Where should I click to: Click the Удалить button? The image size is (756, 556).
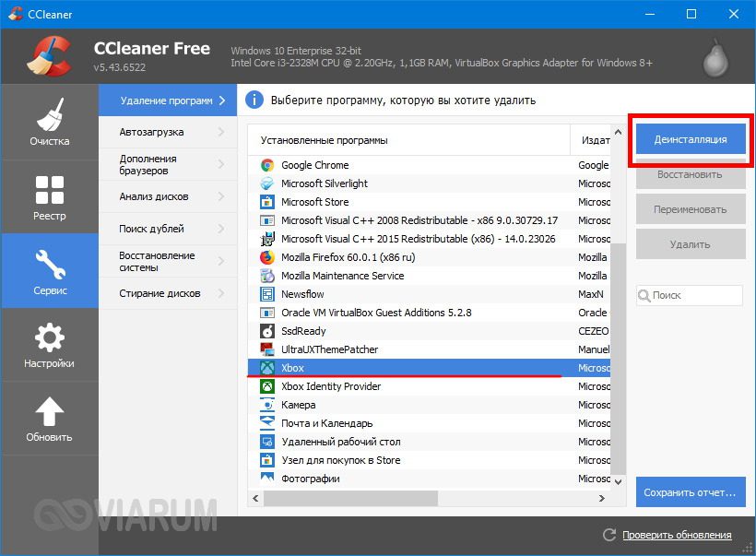pyautogui.click(x=691, y=244)
